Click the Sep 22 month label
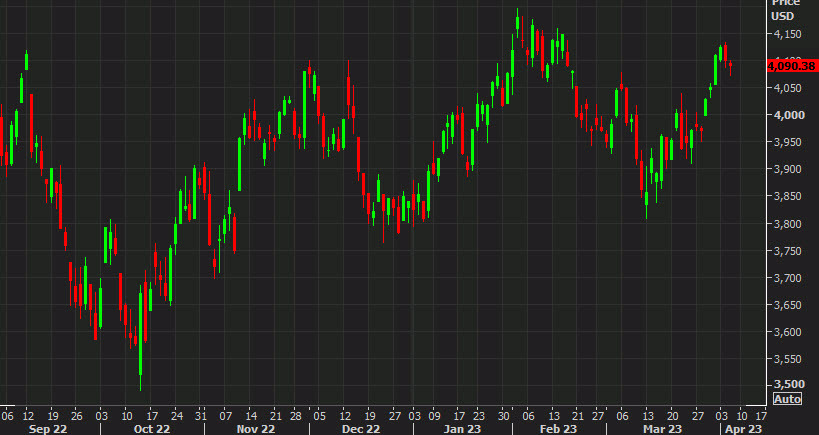This screenshot has width=819, height=435. tap(46, 429)
